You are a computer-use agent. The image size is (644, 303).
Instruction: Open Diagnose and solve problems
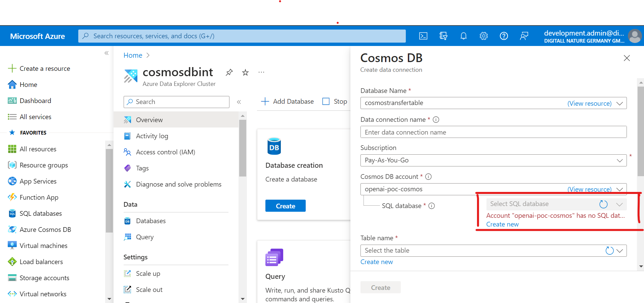(x=178, y=184)
